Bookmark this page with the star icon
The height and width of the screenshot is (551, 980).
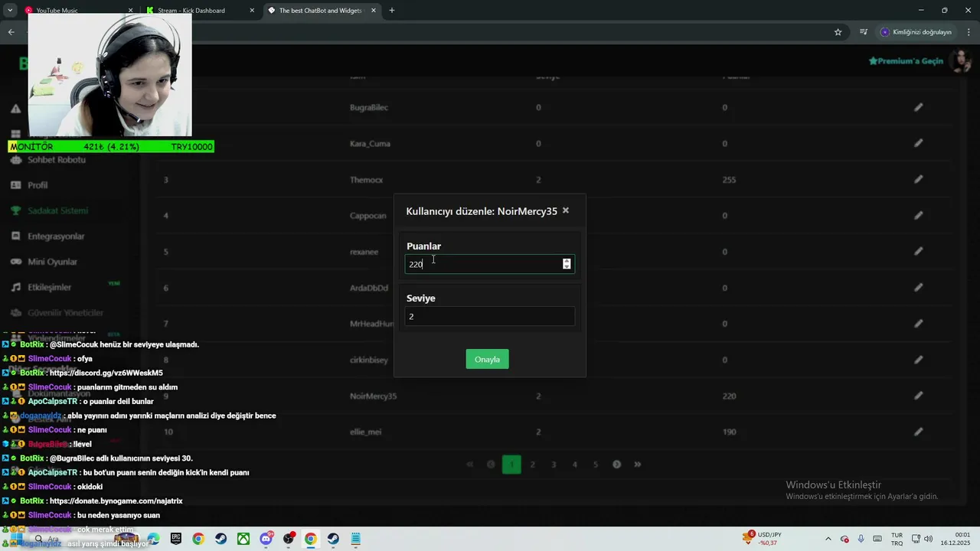[838, 32]
